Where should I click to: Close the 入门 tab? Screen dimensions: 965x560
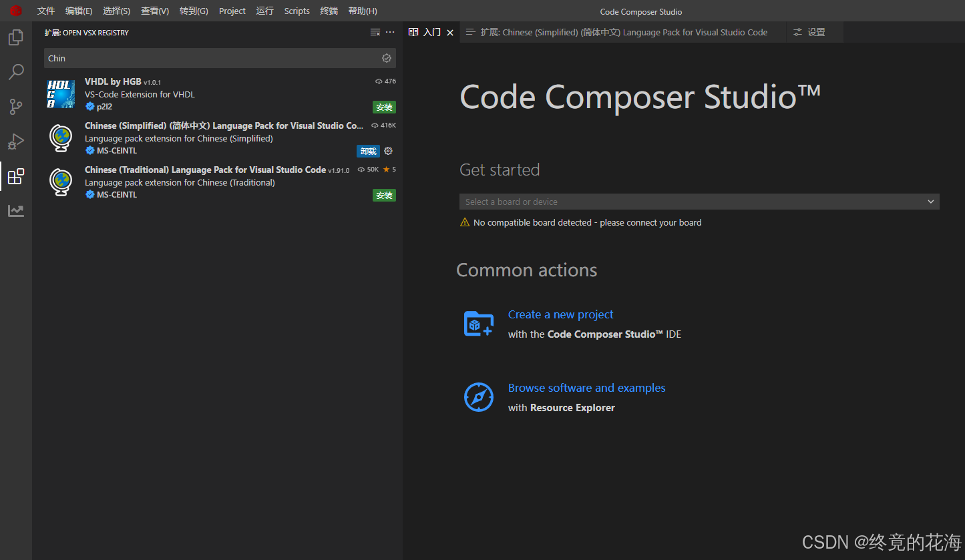tap(450, 33)
